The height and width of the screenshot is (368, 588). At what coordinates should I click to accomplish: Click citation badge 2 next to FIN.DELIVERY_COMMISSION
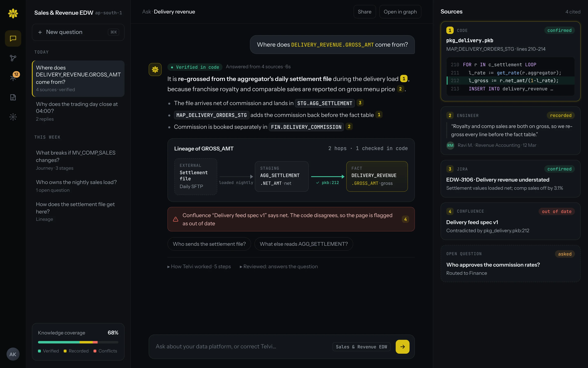[349, 127]
